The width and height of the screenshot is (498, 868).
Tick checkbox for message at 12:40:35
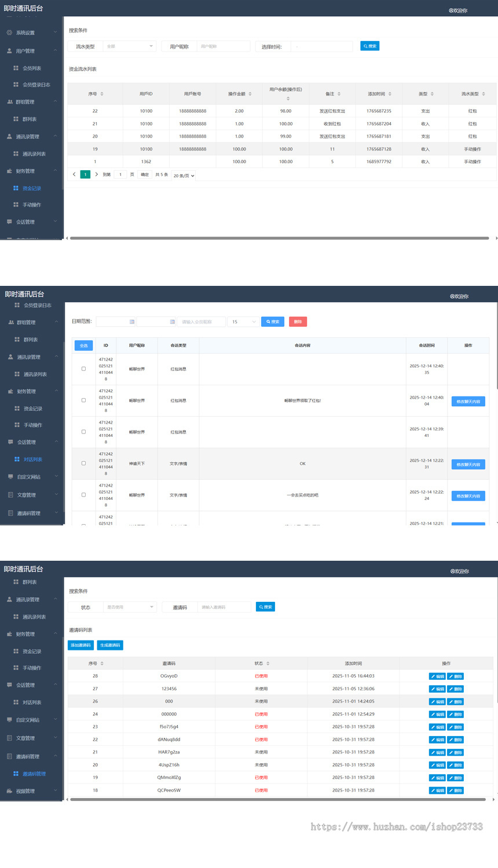83,369
